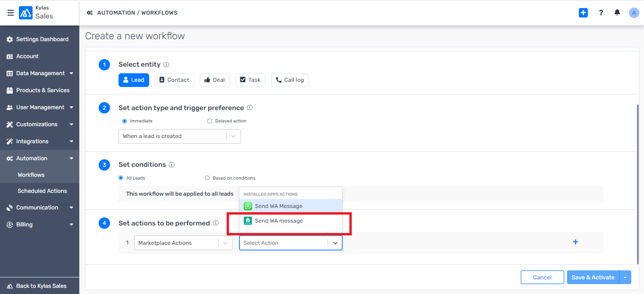Click the notification bell icon

coord(617,12)
